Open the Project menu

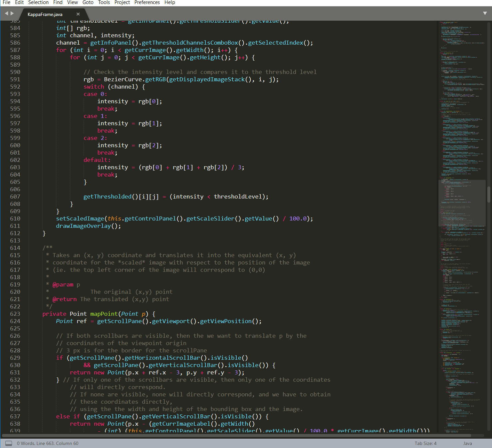[x=122, y=2]
